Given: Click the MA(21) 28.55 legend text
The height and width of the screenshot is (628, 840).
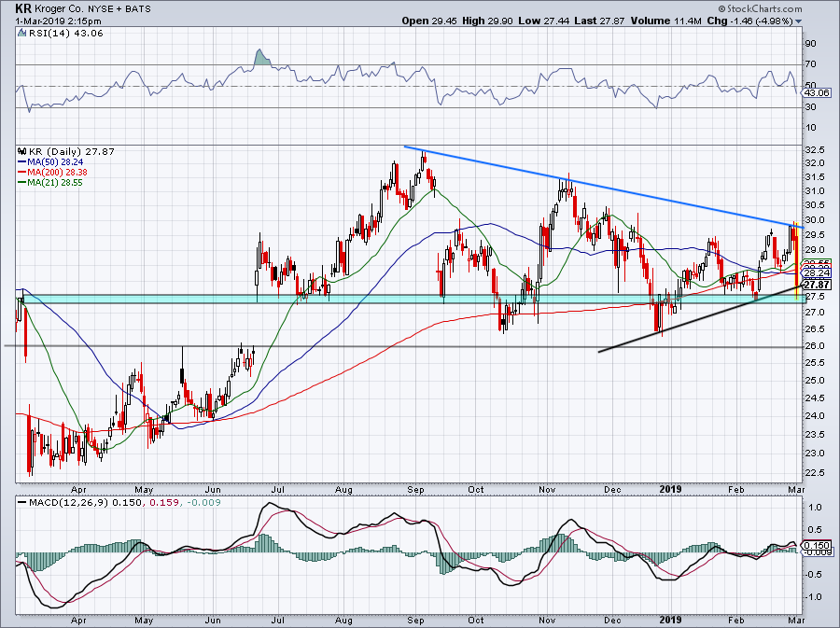Looking at the screenshot, I should click(x=55, y=183).
